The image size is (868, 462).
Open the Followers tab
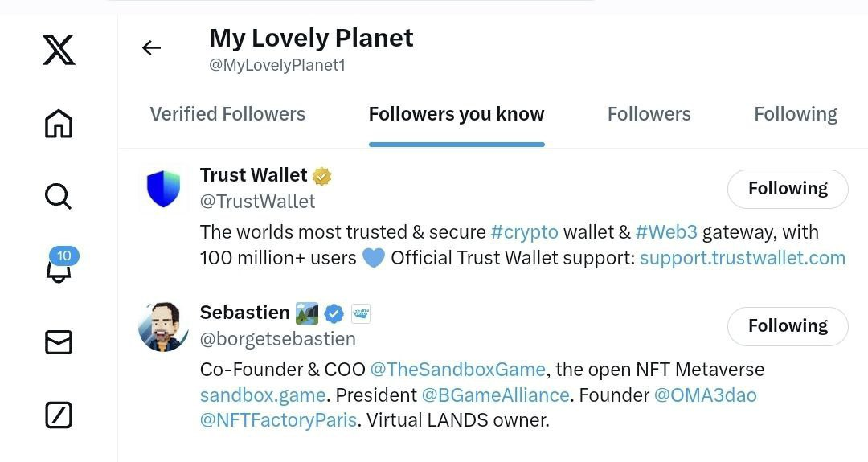coord(649,114)
